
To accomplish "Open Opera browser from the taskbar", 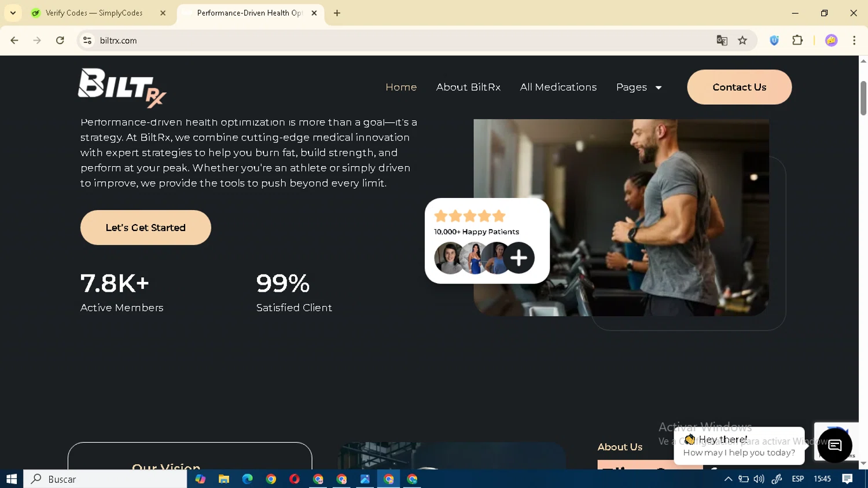I will 295,479.
